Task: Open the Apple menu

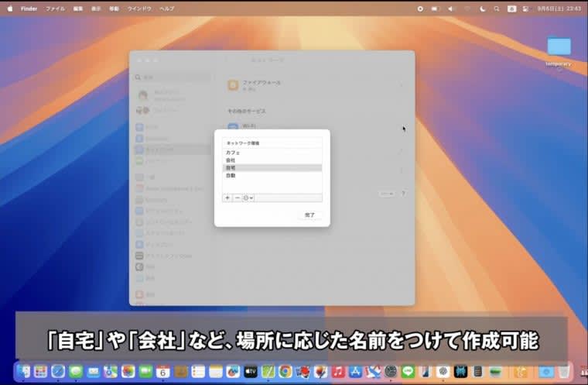Action: point(10,8)
